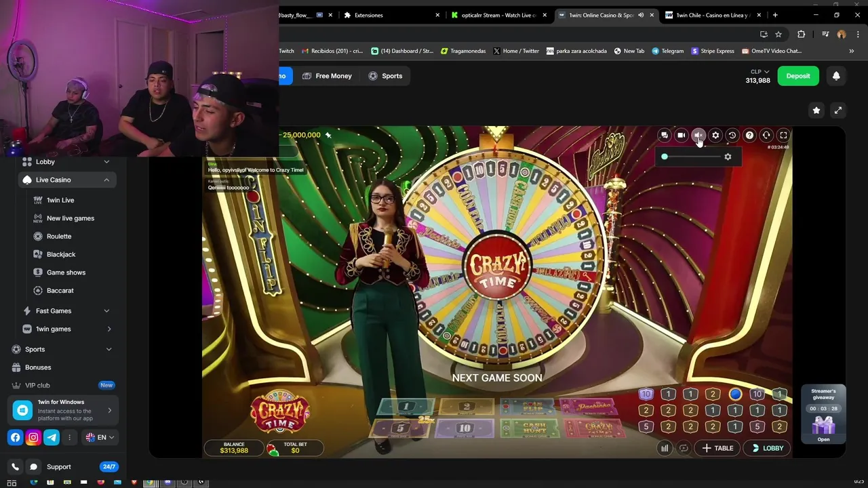Collapse the Live Casino sidebar section
The width and height of the screenshot is (868, 488).
[x=66, y=180]
